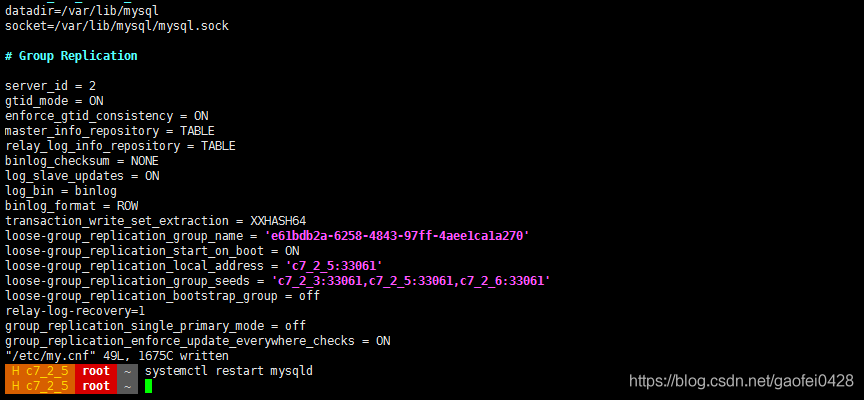Image resolution: width=864 pixels, height=400 pixels.
Task: Click the '# Group Replication' comment heading
Action: click(71, 56)
